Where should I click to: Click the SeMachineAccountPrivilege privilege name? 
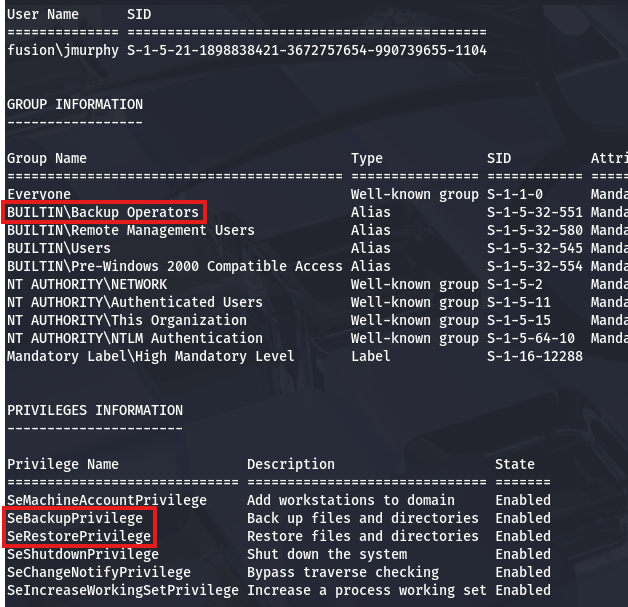pyautogui.click(x=107, y=500)
